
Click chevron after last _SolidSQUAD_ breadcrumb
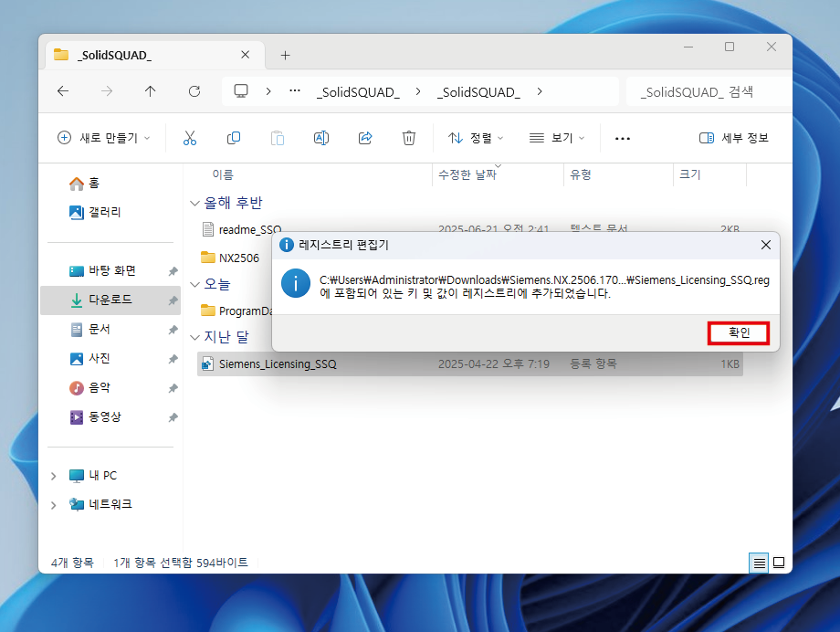540,91
